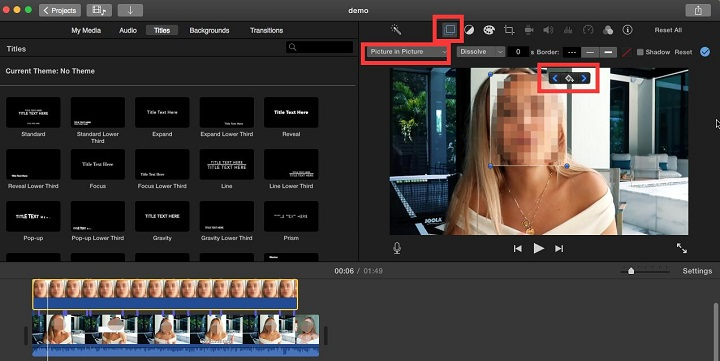Play the video in the viewer
Screen dimensions: 720x361
(539, 248)
